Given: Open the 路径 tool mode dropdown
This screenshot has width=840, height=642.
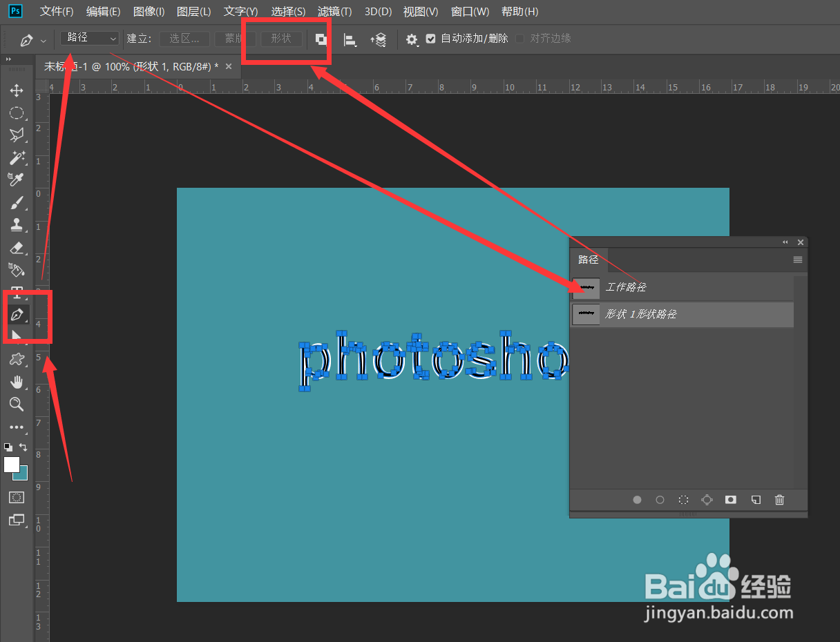Looking at the screenshot, I should [x=90, y=39].
